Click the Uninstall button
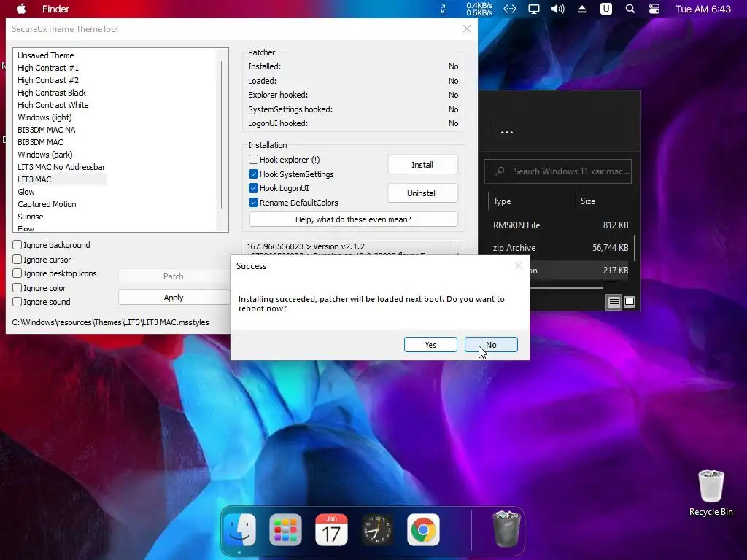The width and height of the screenshot is (747, 560). coord(422,193)
